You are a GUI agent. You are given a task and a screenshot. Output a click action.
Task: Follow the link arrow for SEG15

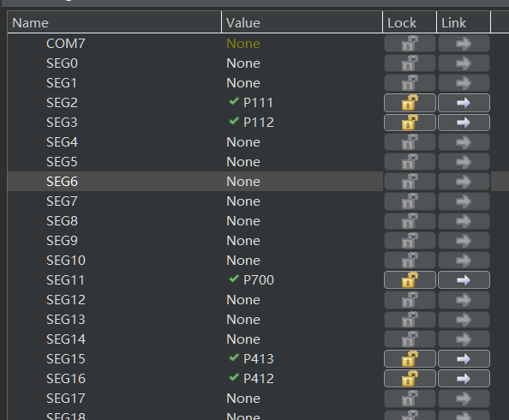[464, 359]
